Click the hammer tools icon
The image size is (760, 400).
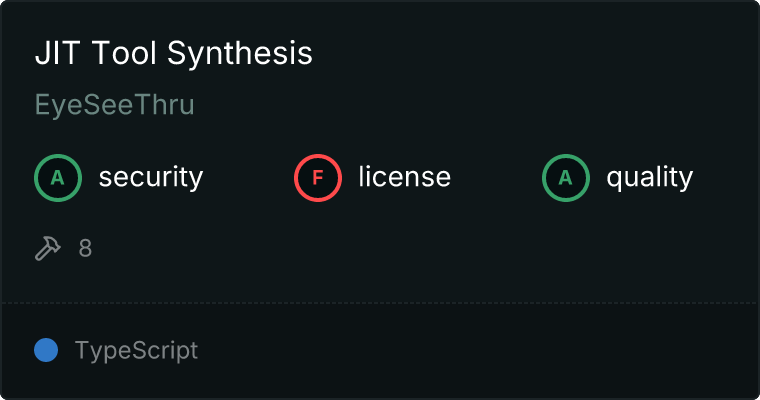pyautogui.click(x=48, y=248)
